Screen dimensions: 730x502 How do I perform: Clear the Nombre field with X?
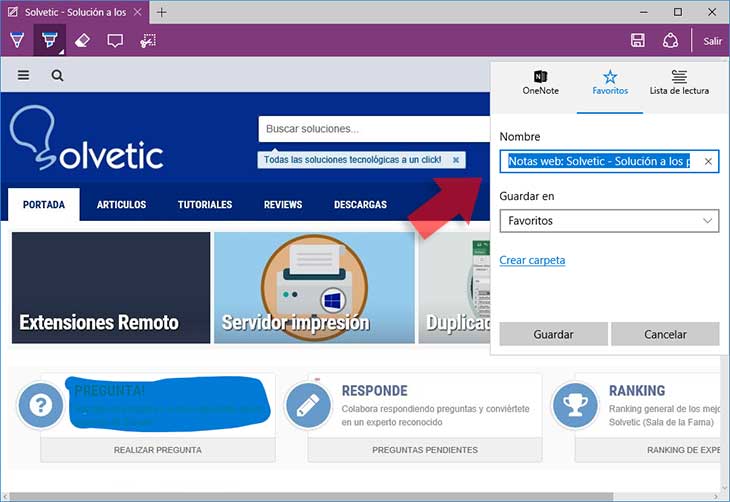click(x=708, y=161)
